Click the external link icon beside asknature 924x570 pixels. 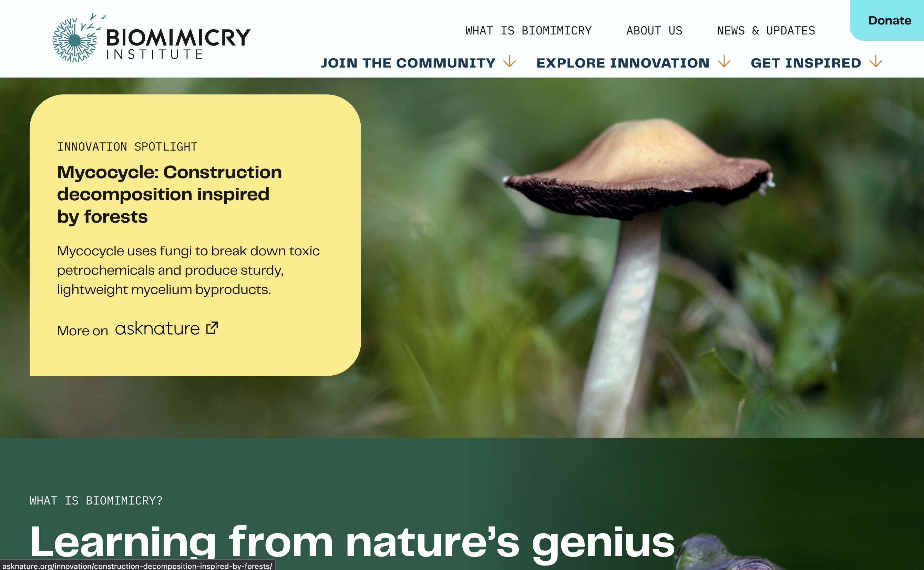tap(212, 328)
